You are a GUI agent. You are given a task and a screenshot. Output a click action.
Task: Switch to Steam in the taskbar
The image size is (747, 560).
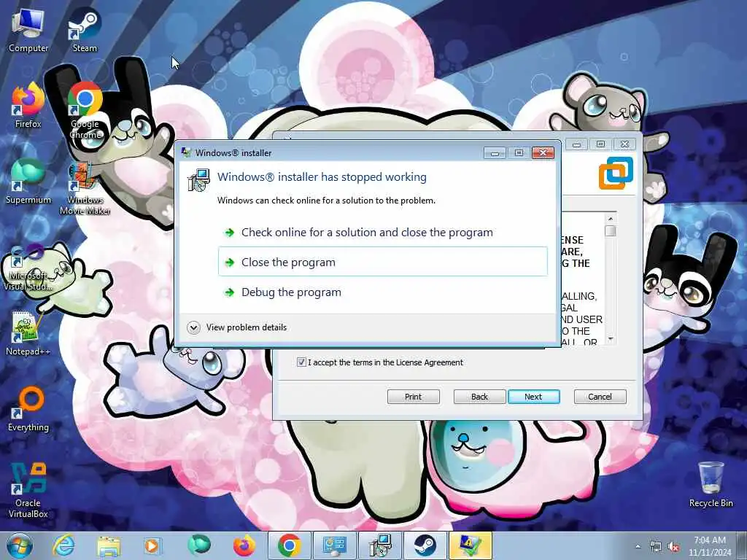tap(425, 545)
